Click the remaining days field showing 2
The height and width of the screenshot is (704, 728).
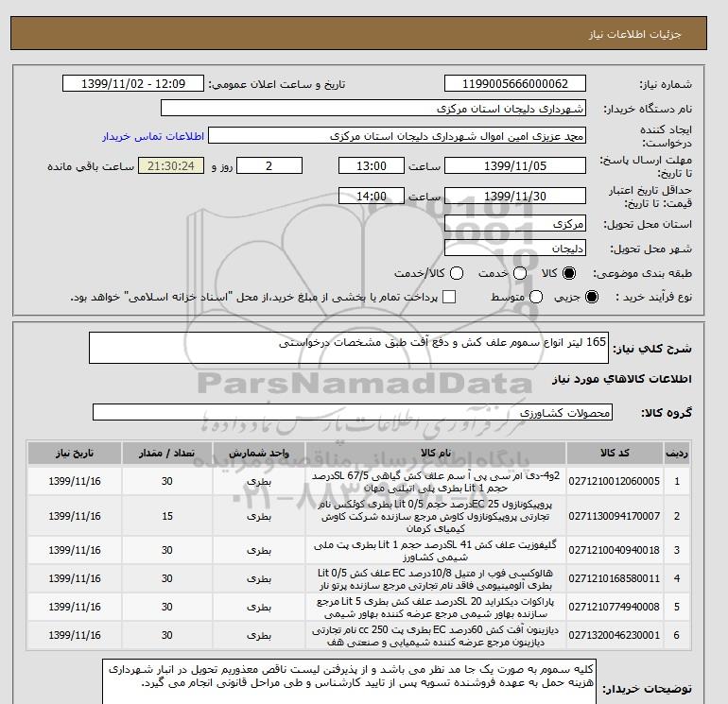pyautogui.click(x=269, y=165)
